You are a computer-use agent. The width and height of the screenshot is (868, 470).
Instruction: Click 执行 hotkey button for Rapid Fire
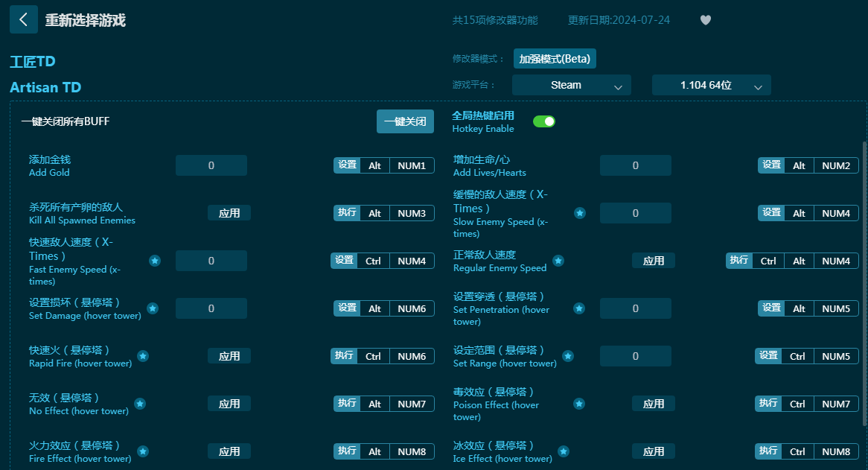(345, 355)
